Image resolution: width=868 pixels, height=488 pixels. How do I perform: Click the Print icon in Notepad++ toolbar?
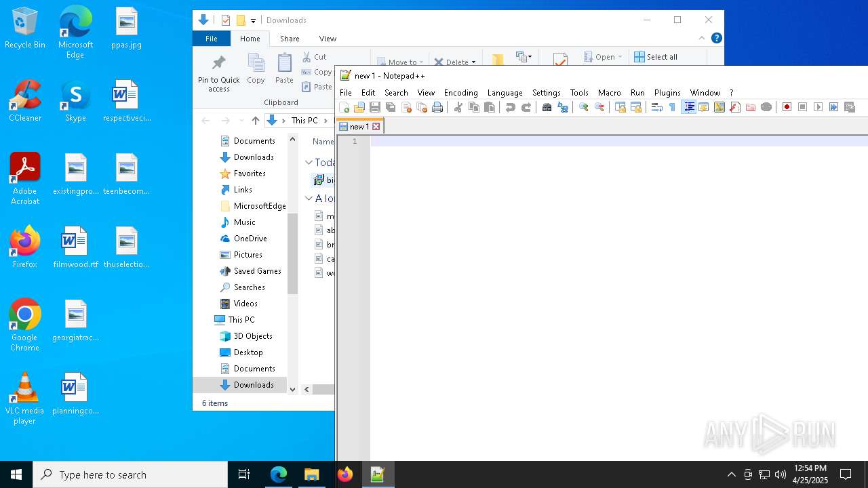coord(437,107)
